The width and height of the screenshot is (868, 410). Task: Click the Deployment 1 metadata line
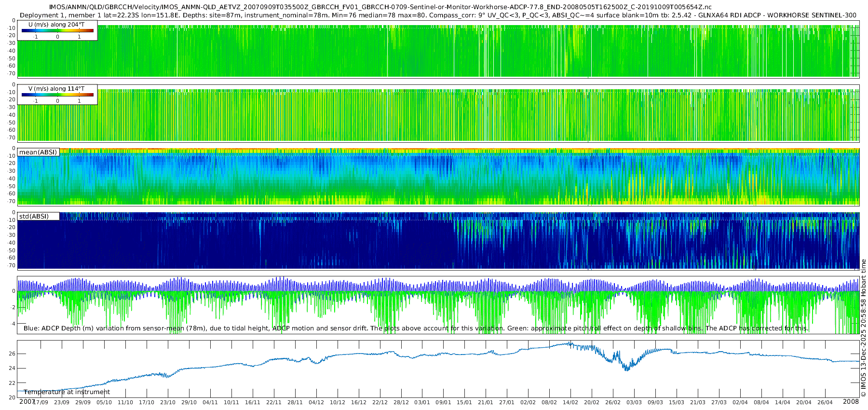[x=438, y=15]
